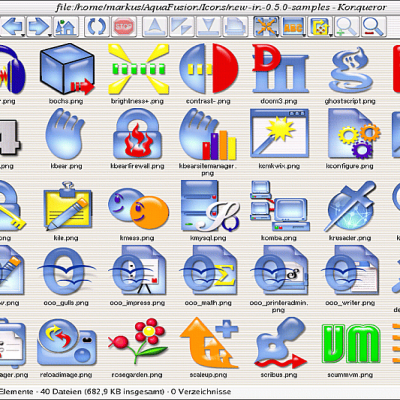Select the scummvm.png green VM icon
The image size is (400, 400).
(x=351, y=343)
